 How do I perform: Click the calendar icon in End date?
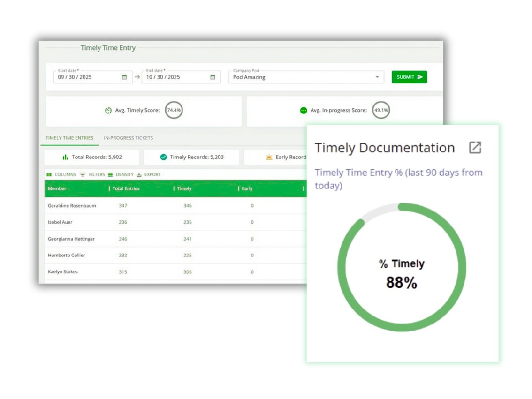(x=213, y=77)
